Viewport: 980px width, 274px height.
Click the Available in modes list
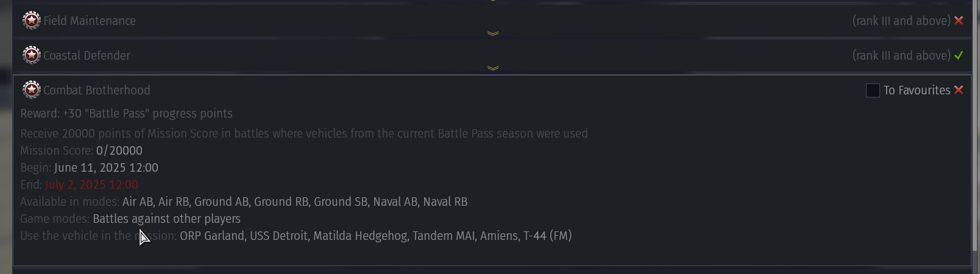click(x=295, y=202)
